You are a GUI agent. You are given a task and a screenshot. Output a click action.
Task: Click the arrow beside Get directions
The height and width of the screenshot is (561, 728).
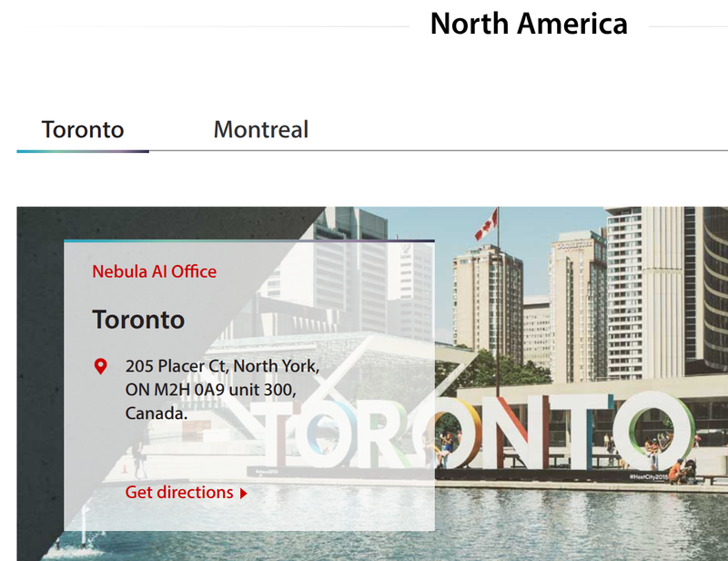pos(243,493)
